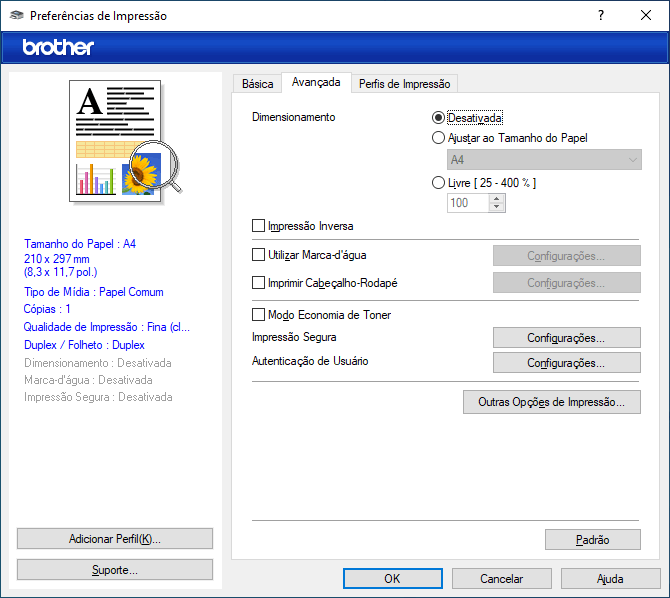Image resolution: width=670 pixels, height=598 pixels.
Task: Select Ajustar ao Tamanho do Papel option
Action: point(439,138)
